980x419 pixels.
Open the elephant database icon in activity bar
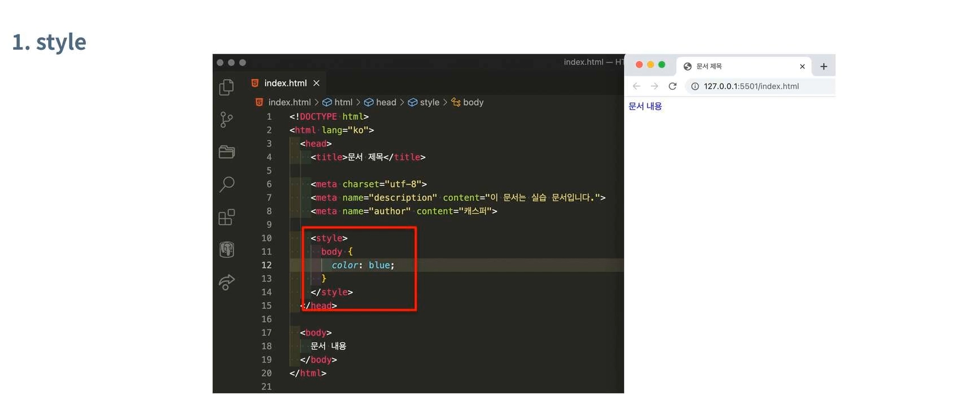click(x=227, y=249)
